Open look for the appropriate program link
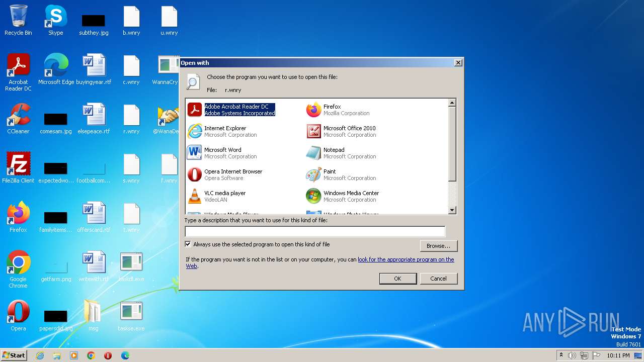This screenshot has height=362, width=644. 406,259
